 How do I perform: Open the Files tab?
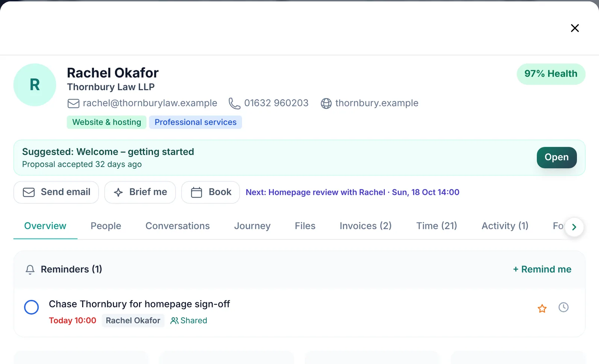coord(305,226)
